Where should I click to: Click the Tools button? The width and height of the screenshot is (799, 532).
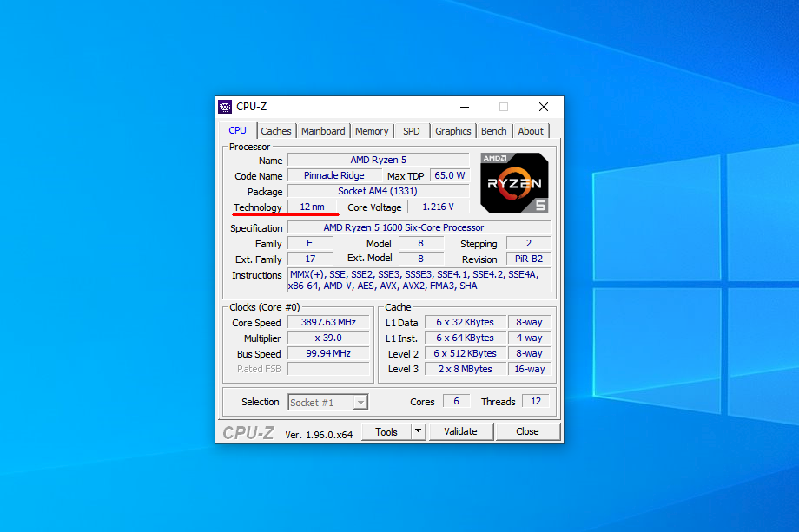[386, 431]
